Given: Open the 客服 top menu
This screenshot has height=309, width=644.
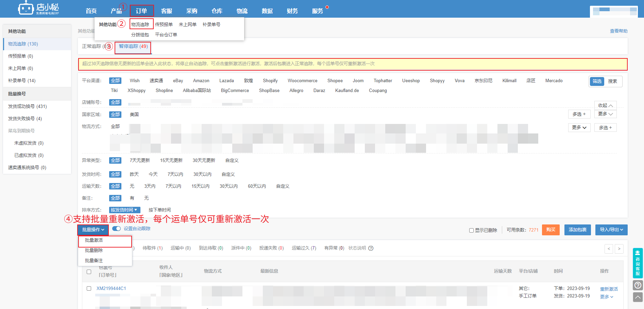Looking at the screenshot, I should [x=167, y=11].
